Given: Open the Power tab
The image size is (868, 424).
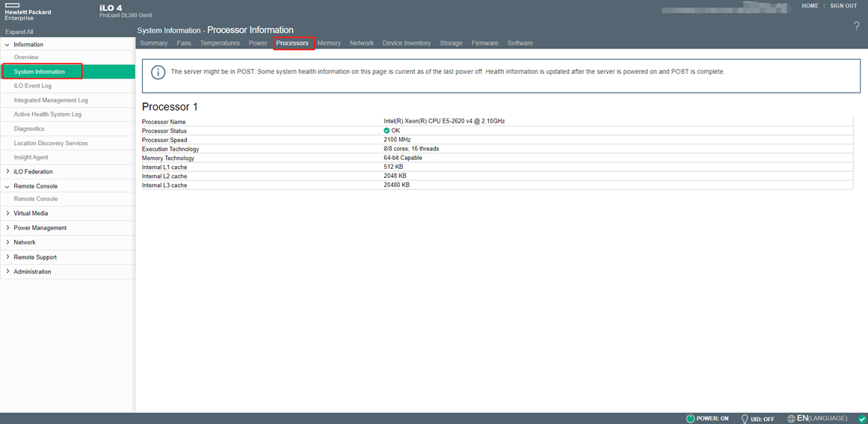Looking at the screenshot, I should coord(258,43).
